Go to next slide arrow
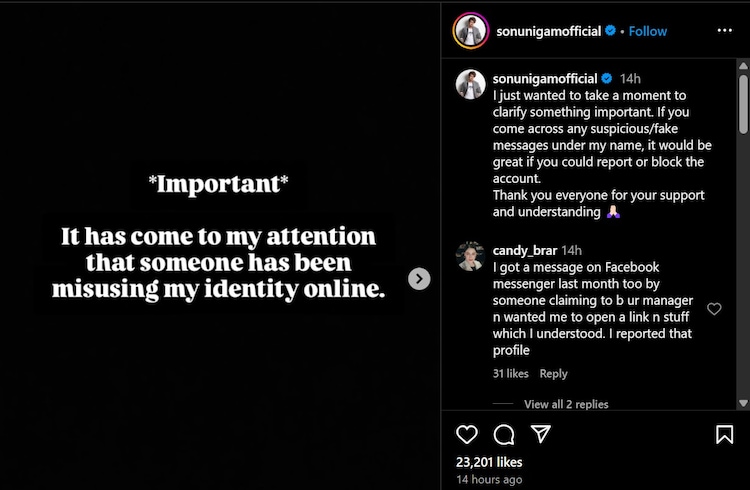750x490 pixels. 420,279
